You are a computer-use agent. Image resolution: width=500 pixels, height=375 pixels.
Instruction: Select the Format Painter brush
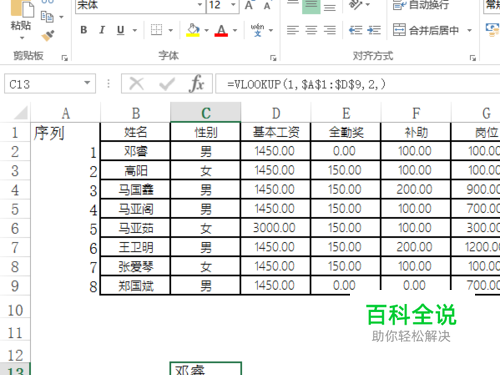click(x=48, y=35)
